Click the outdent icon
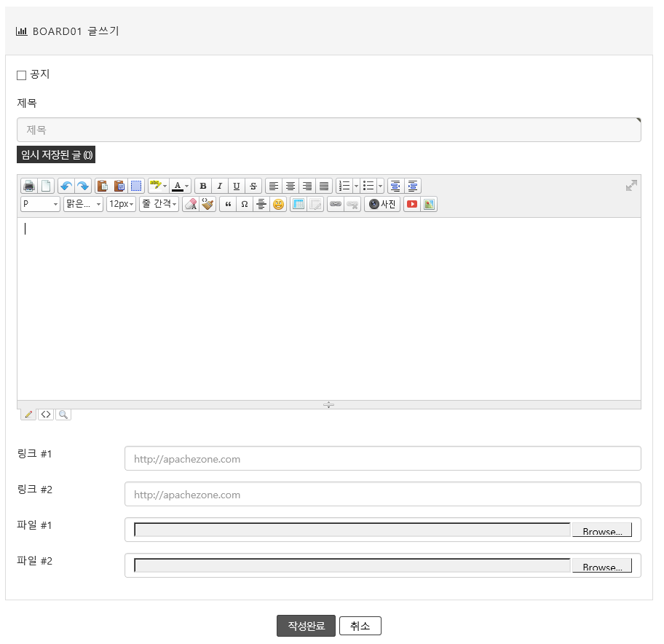The width and height of the screenshot is (664, 644). click(x=395, y=186)
